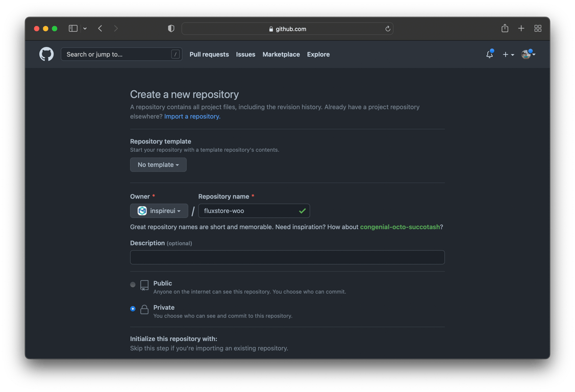Use the suggested name congenial-octo-succotash
This screenshot has width=575, height=392.
399,227
